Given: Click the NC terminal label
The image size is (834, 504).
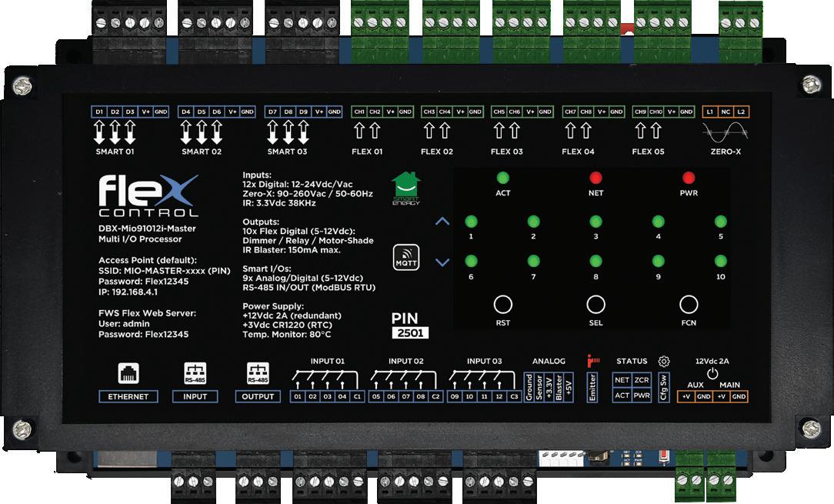Looking at the screenshot, I should pos(726,112).
